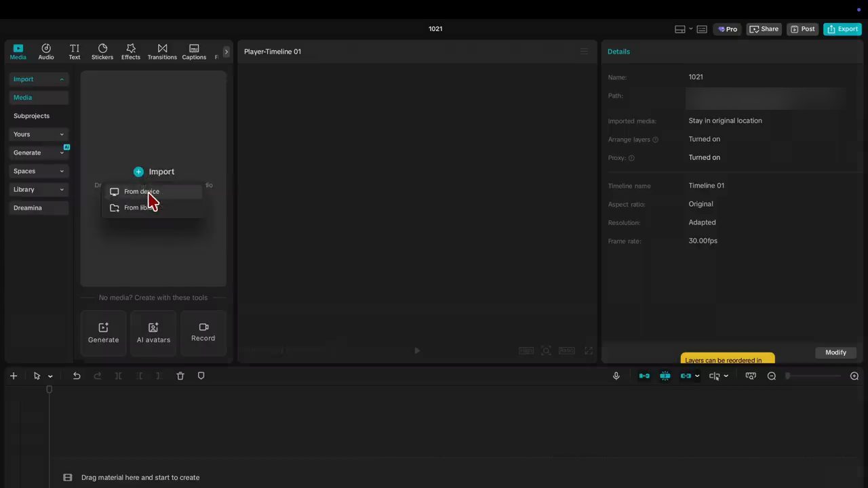
Task: Start voiceover recording with microphone icon
Action: [616, 376]
